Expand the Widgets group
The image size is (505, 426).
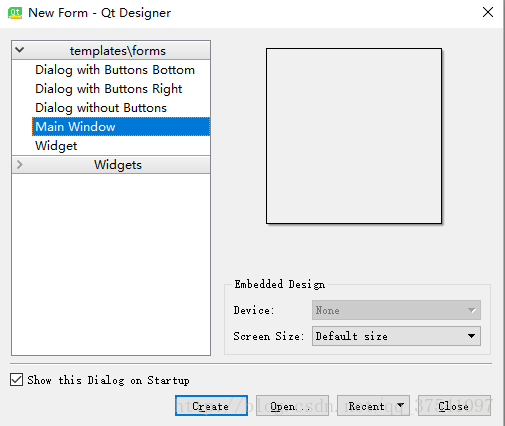point(20,164)
